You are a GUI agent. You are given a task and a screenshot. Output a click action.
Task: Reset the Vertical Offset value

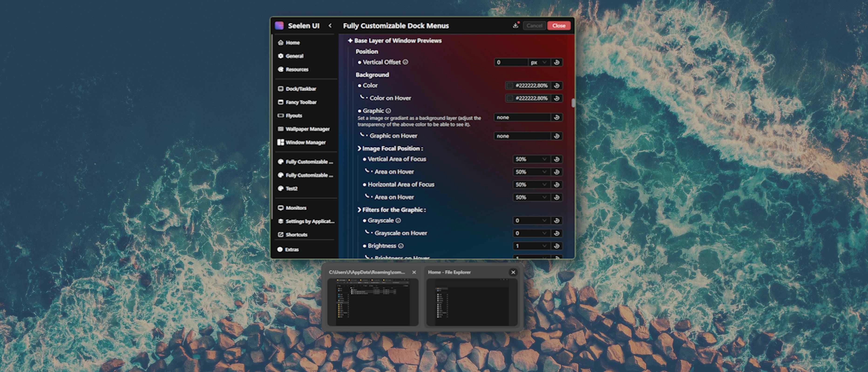pyautogui.click(x=556, y=62)
